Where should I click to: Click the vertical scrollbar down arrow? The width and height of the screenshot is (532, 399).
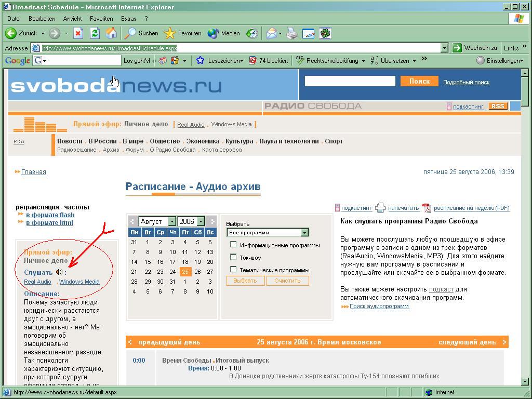click(x=524, y=381)
